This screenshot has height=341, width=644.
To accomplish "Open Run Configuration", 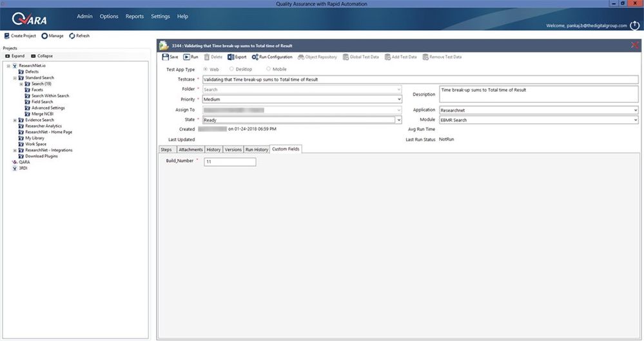I will [272, 57].
